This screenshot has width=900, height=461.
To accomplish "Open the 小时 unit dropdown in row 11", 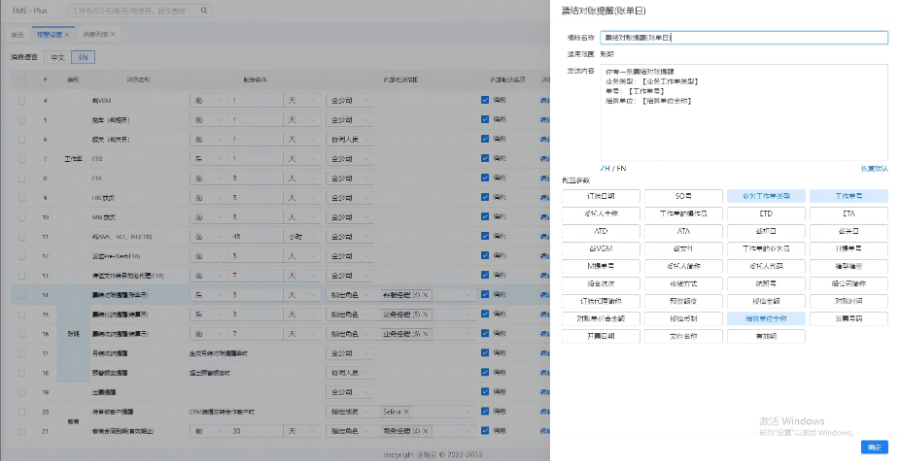I will [302, 236].
